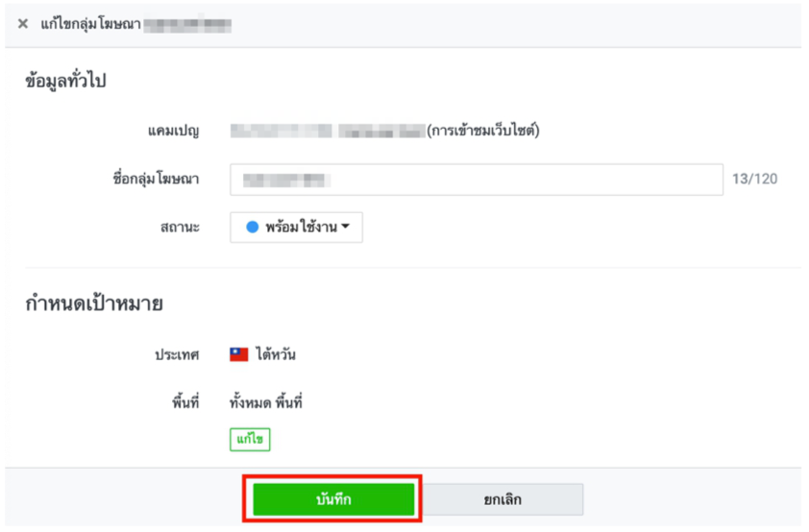809x532 pixels.
Task: Click the แคมเปญ field label
Action: pyautogui.click(x=173, y=131)
